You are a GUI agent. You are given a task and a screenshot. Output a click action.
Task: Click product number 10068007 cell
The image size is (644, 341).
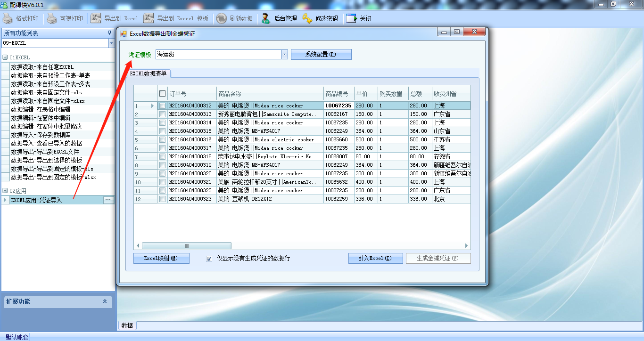coord(339,157)
